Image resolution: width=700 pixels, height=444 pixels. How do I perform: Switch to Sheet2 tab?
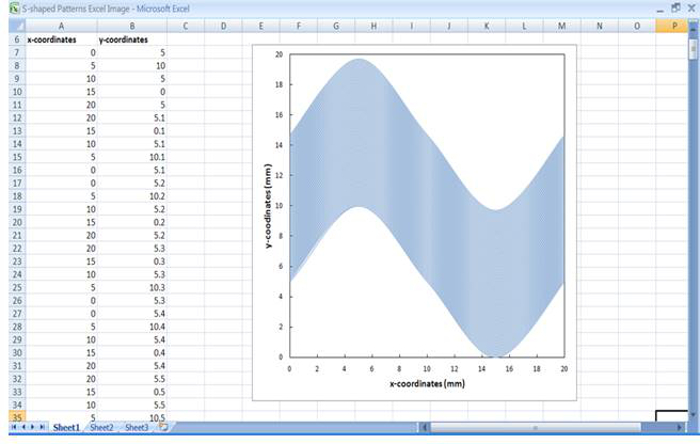pos(102,427)
